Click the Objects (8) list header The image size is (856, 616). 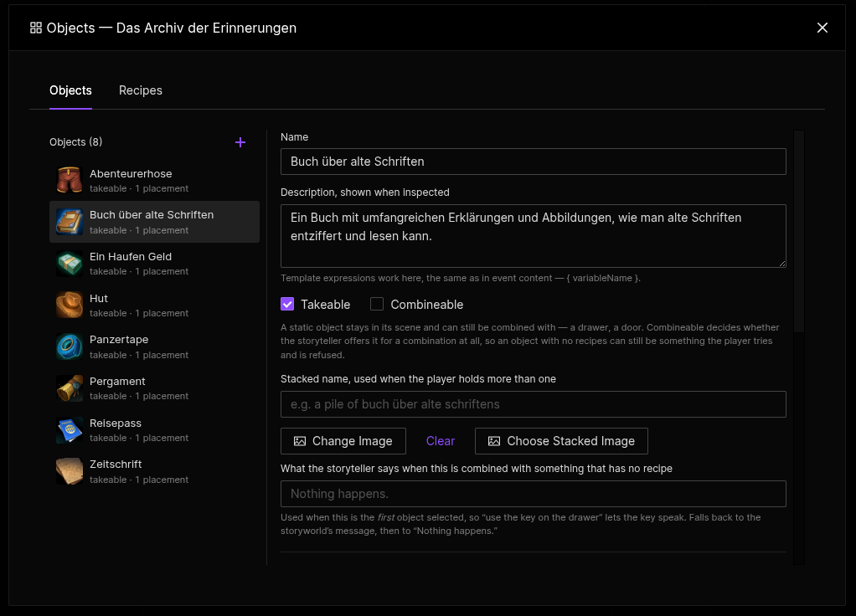[76, 141]
